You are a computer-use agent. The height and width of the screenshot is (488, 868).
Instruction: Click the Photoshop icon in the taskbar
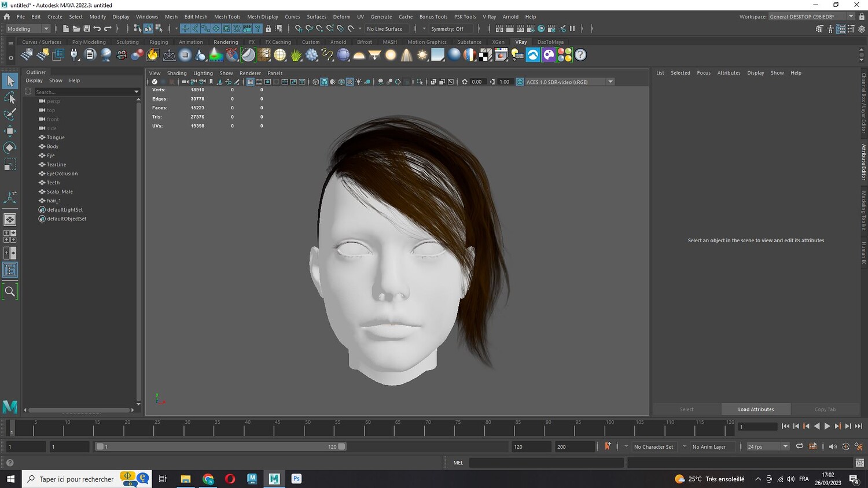pyautogui.click(x=296, y=479)
